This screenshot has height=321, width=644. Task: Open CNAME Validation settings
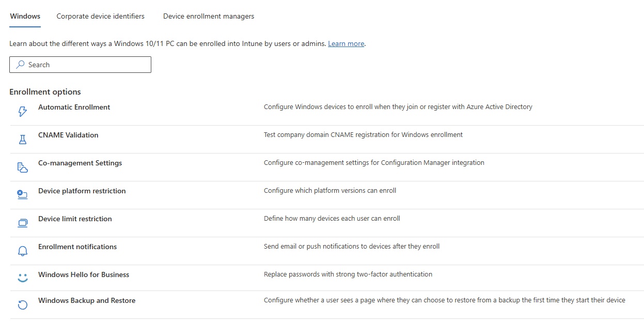pos(68,135)
